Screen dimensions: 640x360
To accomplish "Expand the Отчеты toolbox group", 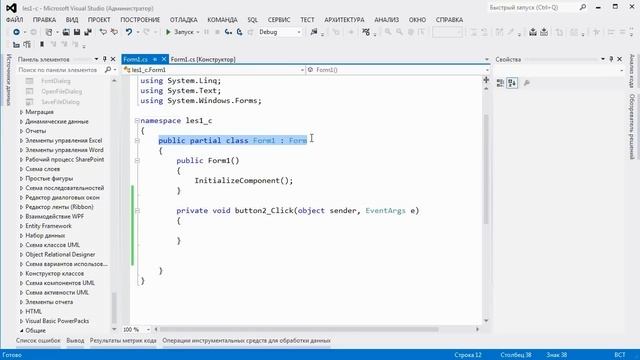I will [x=21, y=131].
